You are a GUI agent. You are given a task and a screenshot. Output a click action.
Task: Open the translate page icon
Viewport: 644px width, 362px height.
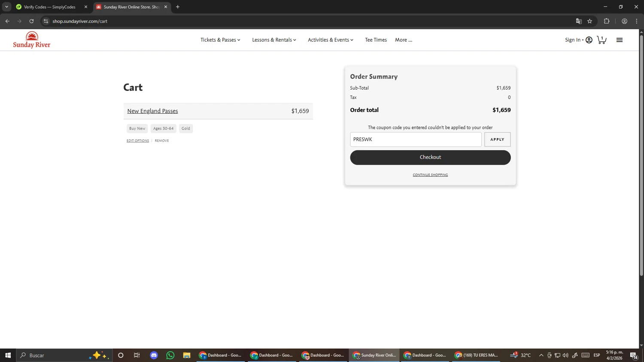coord(579,21)
